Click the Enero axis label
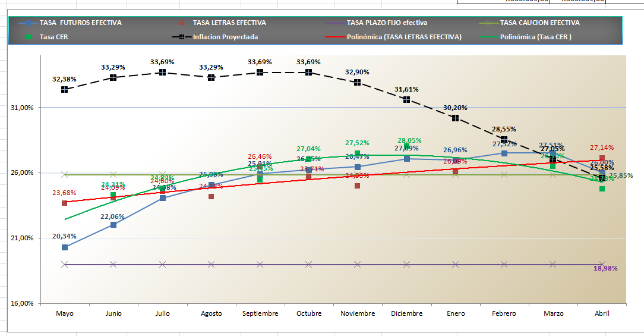Screen dimensions: 644x336 pos(456,313)
